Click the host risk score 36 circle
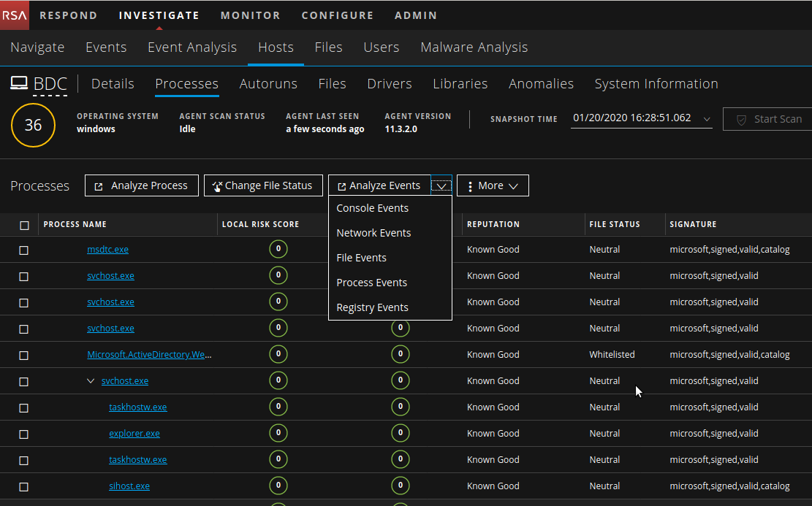812x506 pixels. point(33,125)
